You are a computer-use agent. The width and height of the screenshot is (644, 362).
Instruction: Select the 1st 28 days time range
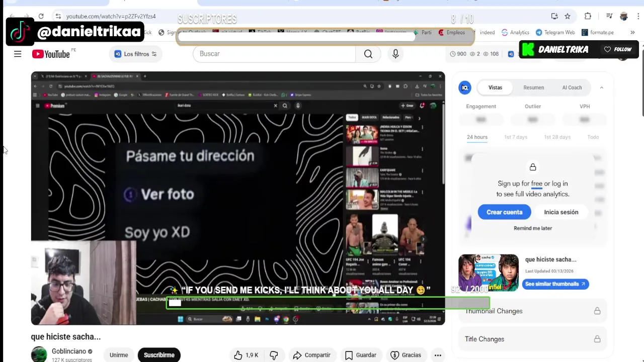[557, 137]
